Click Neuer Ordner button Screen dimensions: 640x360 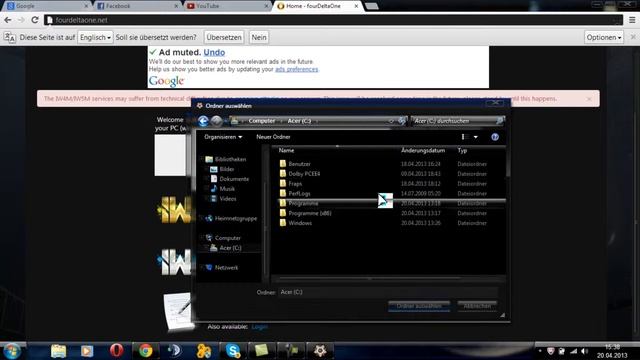coord(273,137)
